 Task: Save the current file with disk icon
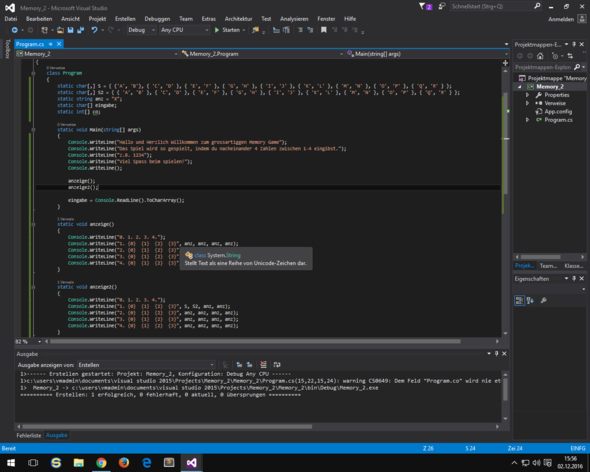click(70, 30)
